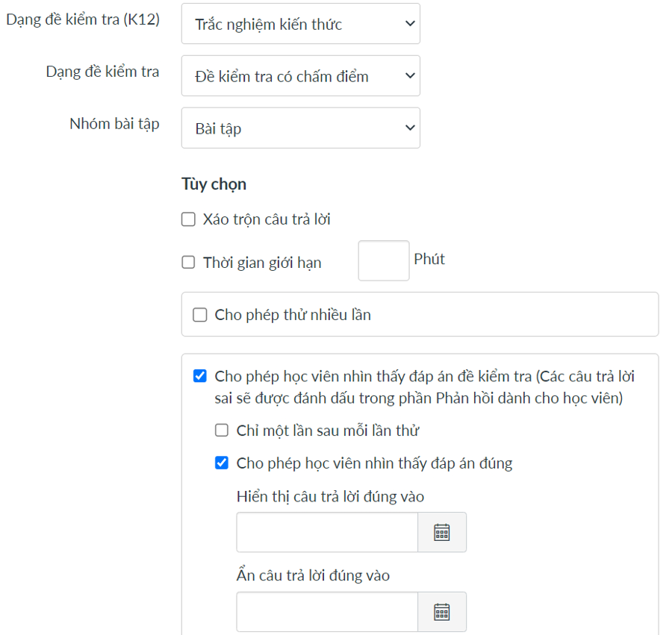
Task: Enable the 'Thời gian giới hạn' checkbox
Action: pyautogui.click(x=188, y=262)
